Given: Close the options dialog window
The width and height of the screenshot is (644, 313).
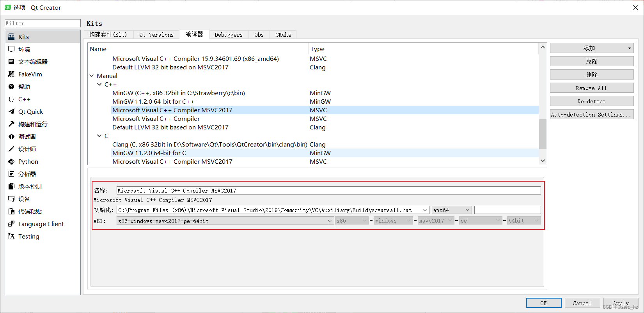Looking at the screenshot, I should pyautogui.click(x=635, y=7).
